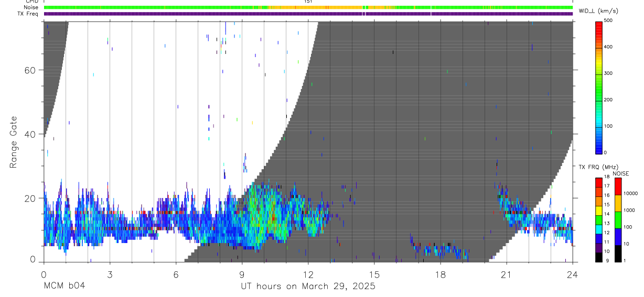
Task: Click the UT hours on March 29, 2025 label
Action: click(x=308, y=287)
